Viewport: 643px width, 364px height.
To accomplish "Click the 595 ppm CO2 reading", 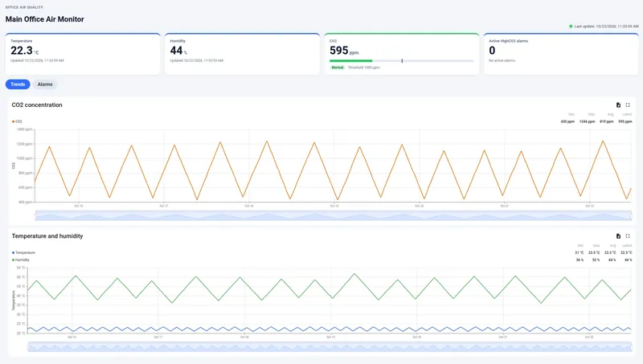I will [x=344, y=51].
